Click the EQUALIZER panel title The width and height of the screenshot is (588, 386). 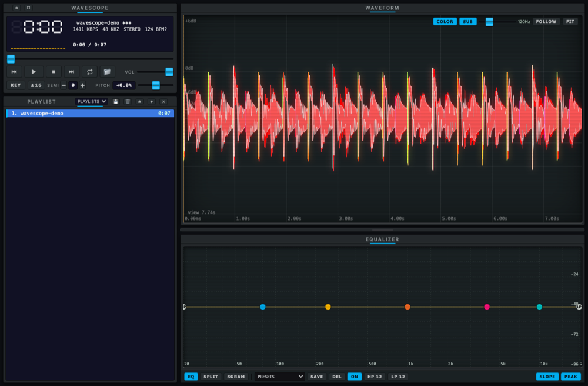tap(383, 239)
